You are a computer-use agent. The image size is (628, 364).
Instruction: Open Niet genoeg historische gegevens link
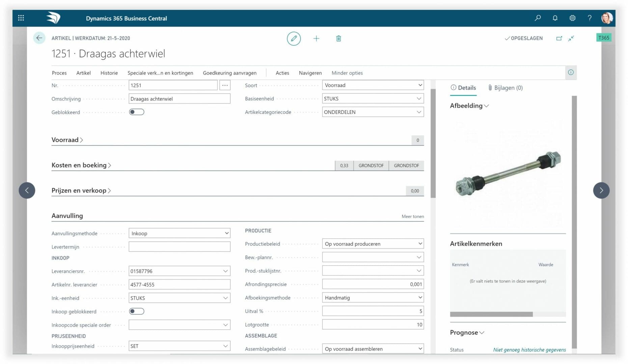[529, 350]
